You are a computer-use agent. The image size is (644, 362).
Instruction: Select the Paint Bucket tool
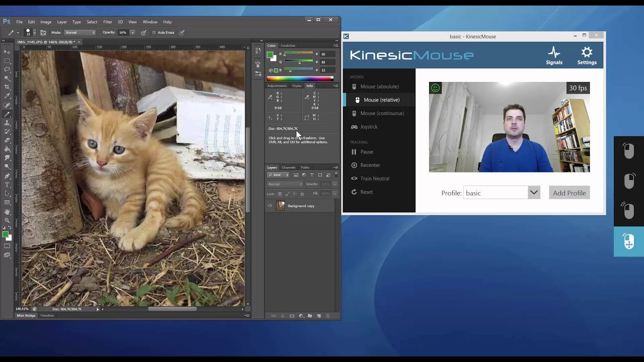[x=7, y=149]
